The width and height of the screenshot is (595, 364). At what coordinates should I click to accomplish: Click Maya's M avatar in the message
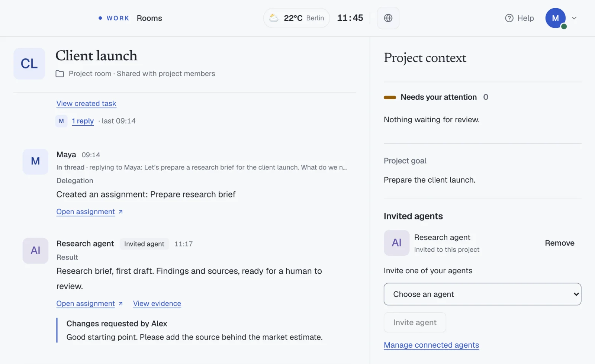(35, 161)
